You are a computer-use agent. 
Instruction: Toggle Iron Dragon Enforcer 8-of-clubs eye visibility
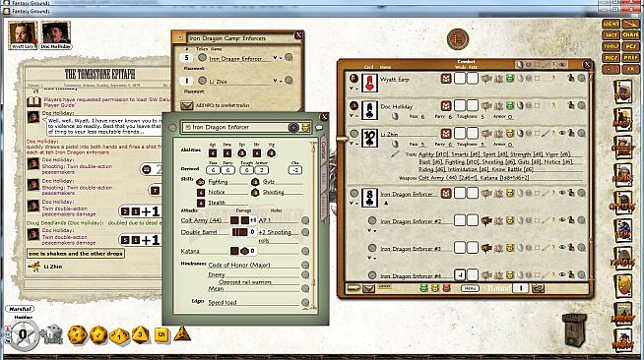[x=562, y=193]
